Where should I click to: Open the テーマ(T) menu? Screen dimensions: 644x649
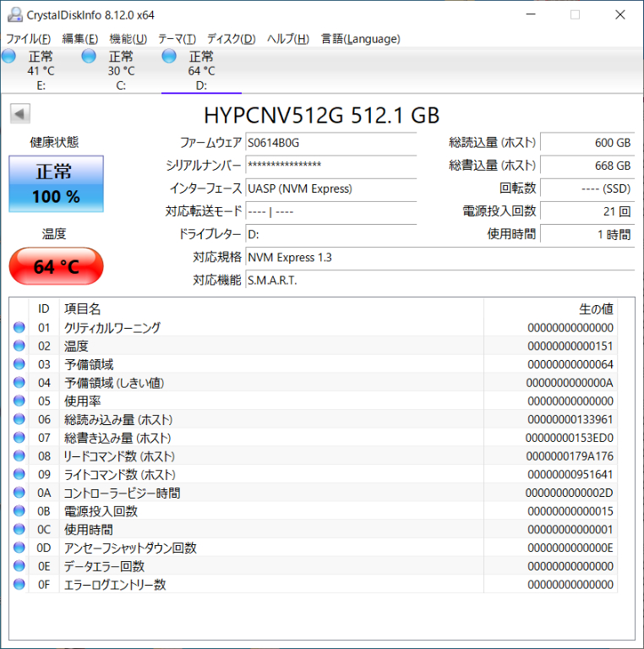(177, 39)
